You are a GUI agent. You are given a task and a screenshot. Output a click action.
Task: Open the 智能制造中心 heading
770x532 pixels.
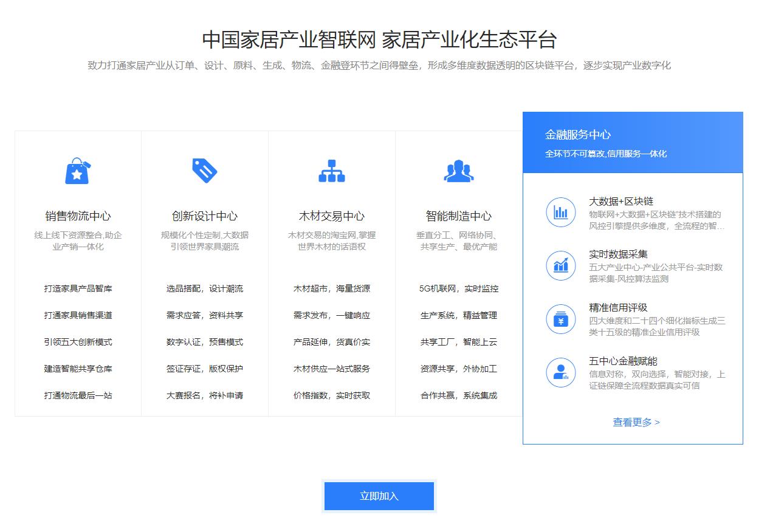pos(458,216)
